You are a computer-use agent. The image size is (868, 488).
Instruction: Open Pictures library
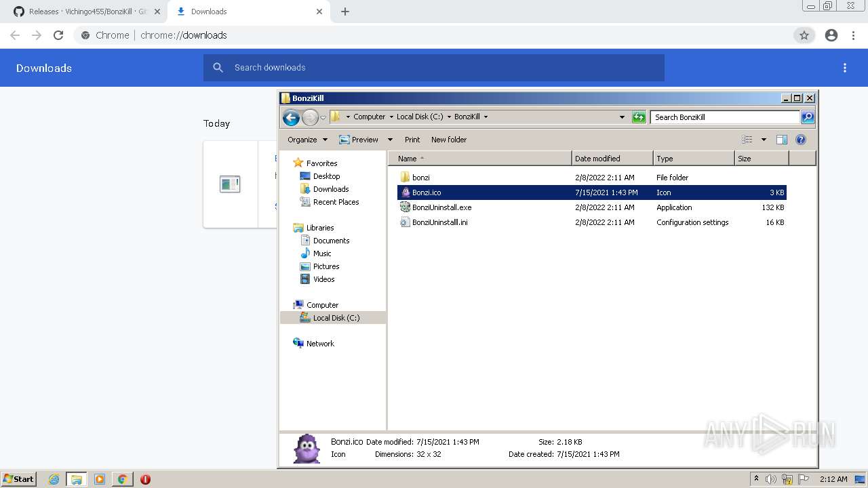pos(326,266)
